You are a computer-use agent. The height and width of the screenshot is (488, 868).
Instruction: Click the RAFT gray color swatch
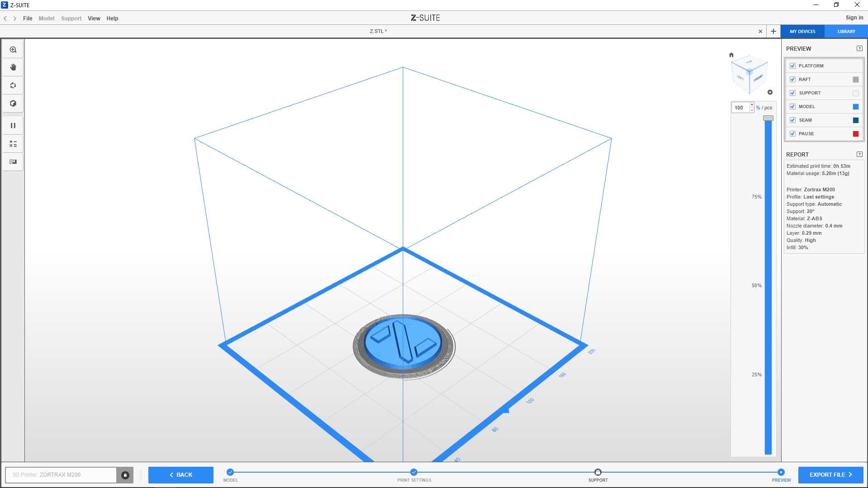tap(856, 80)
